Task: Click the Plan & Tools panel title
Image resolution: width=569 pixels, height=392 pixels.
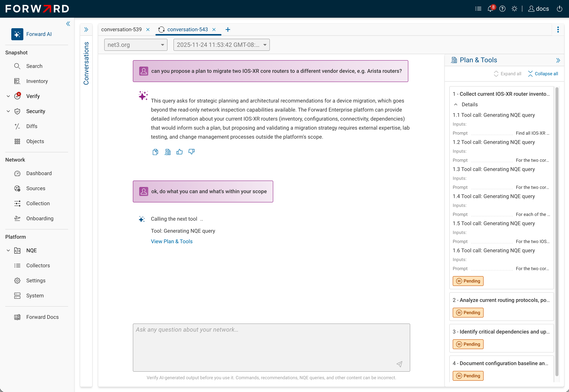Action: [478, 60]
